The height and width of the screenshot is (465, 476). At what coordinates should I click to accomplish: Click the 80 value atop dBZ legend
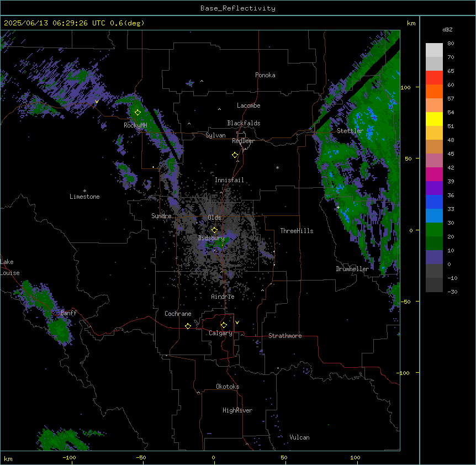[x=451, y=44]
